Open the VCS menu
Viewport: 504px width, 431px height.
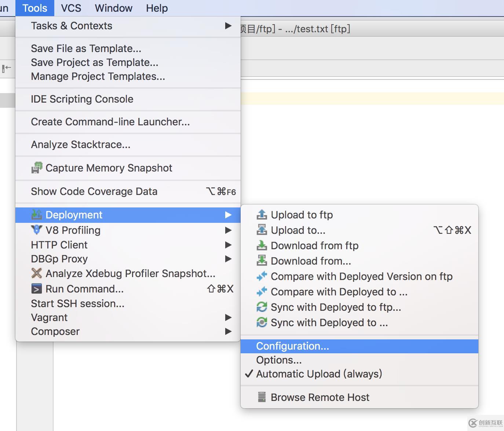(x=71, y=8)
